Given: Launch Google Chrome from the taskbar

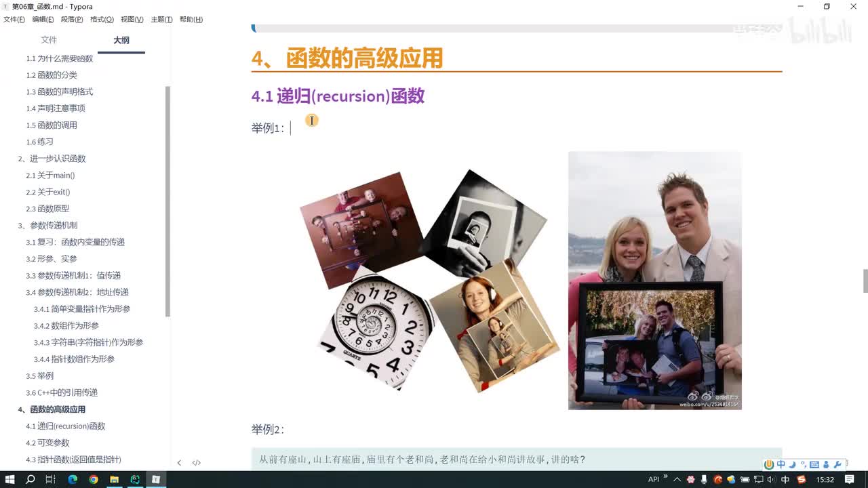Looking at the screenshot, I should (93, 479).
